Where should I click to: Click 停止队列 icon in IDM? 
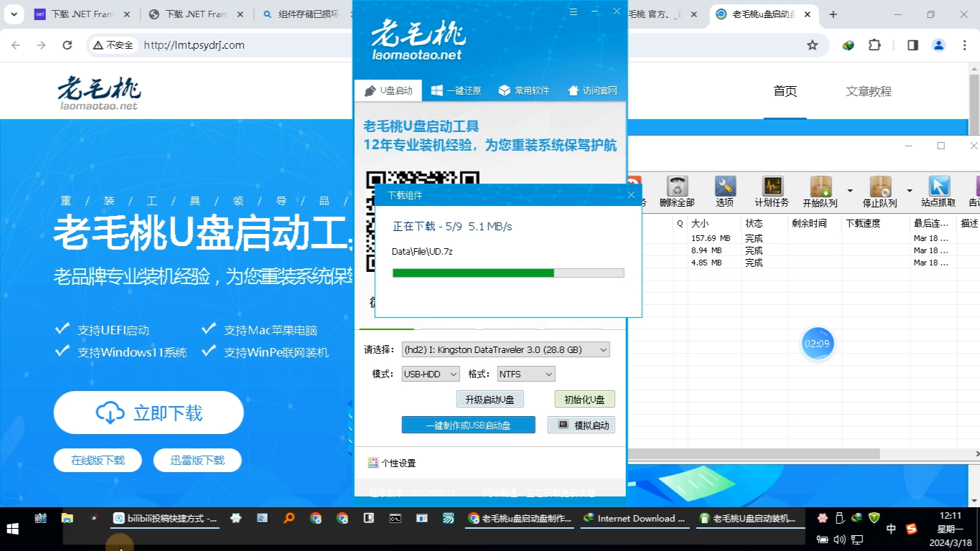pos(880,192)
